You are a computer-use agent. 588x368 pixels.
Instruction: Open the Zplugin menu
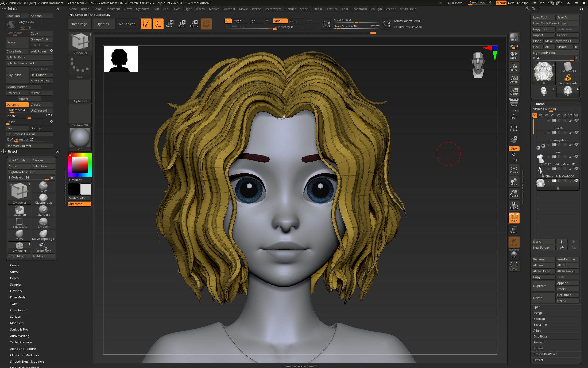(376, 9)
